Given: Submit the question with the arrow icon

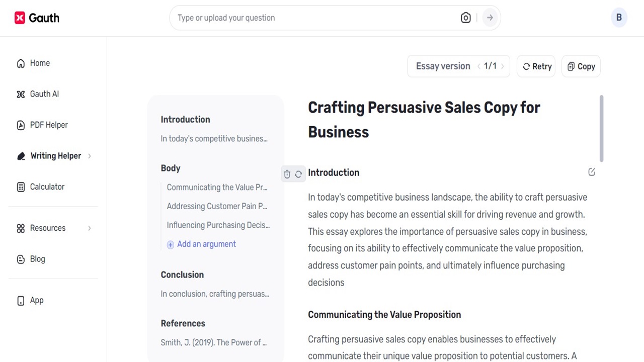Looking at the screenshot, I should [490, 18].
